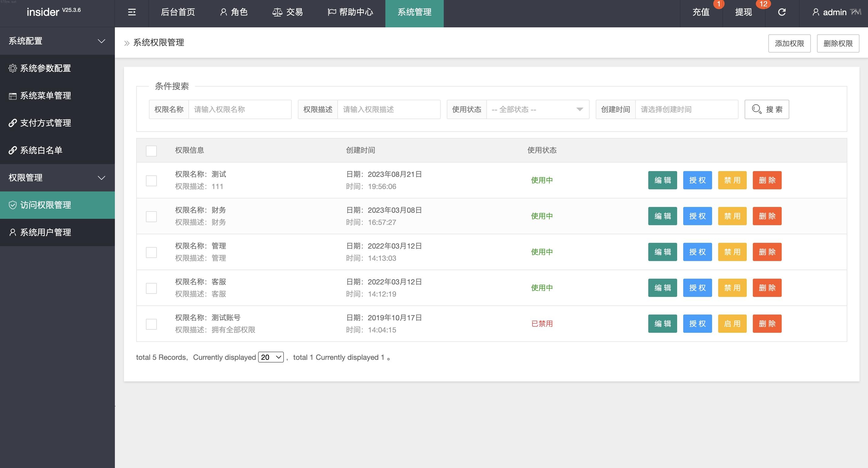Click the magnifier 搜索 button
868x468 pixels.
[x=766, y=109]
